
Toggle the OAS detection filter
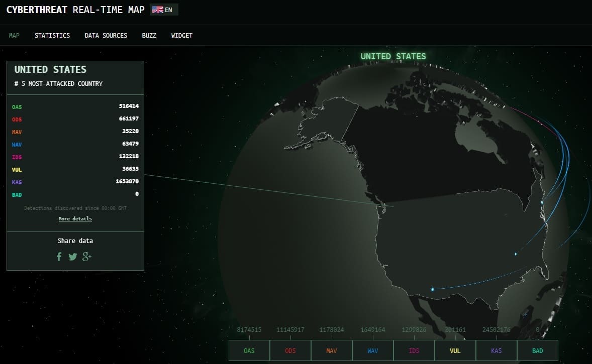pyautogui.click(x=249, y=350)
